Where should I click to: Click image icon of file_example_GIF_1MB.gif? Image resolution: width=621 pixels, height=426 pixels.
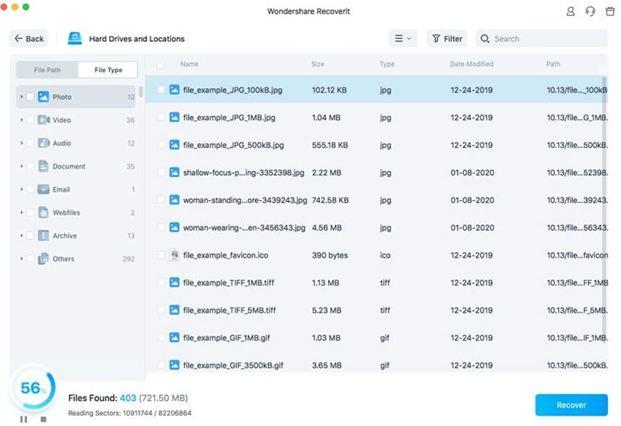[174, 337]
